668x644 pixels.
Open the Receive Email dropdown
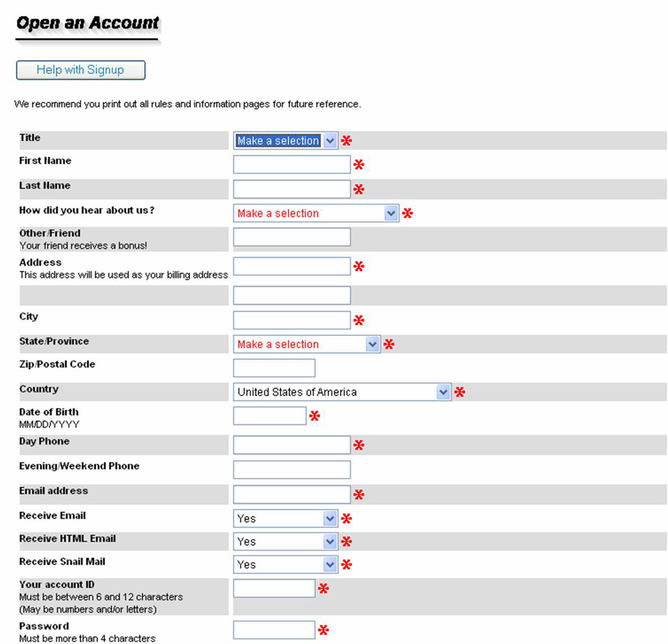[285, 518]
